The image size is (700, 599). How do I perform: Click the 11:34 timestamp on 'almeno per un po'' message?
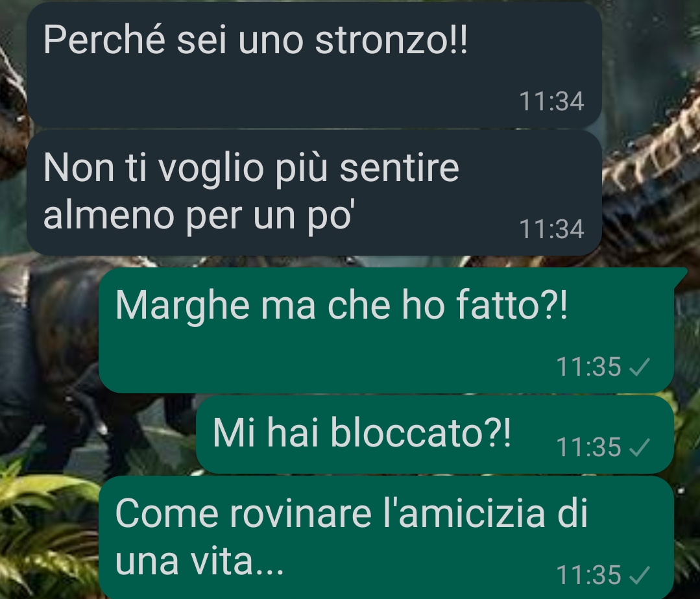tap(551, 229)
